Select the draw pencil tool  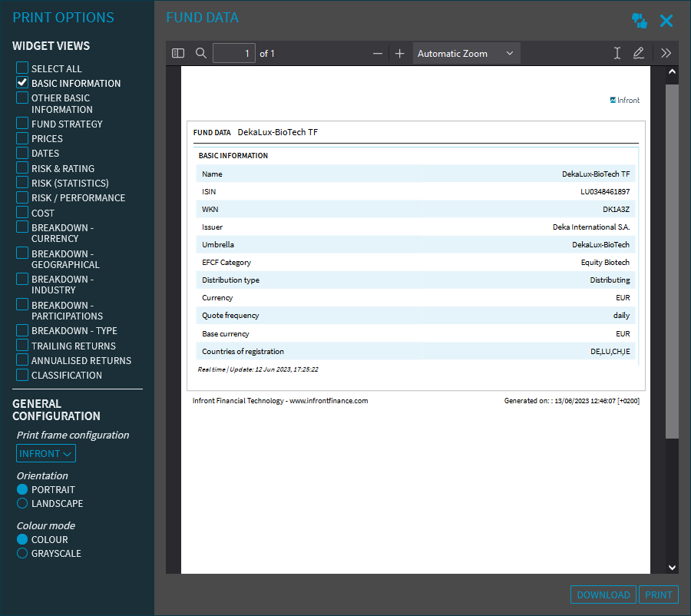(639, 53)
